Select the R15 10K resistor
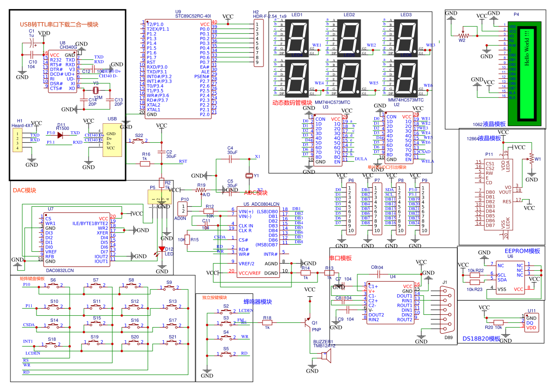The width and height of the screenshot is (554, 392). click(187, 239)
